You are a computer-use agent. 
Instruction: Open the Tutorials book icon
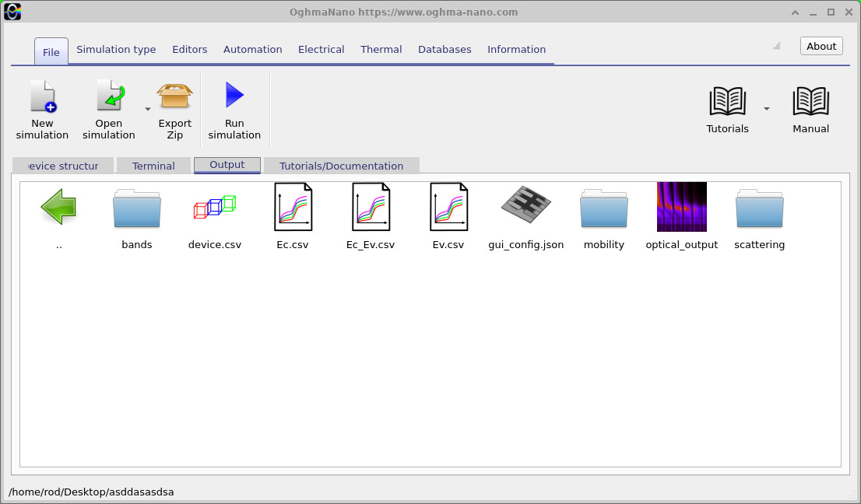point(727,101)
